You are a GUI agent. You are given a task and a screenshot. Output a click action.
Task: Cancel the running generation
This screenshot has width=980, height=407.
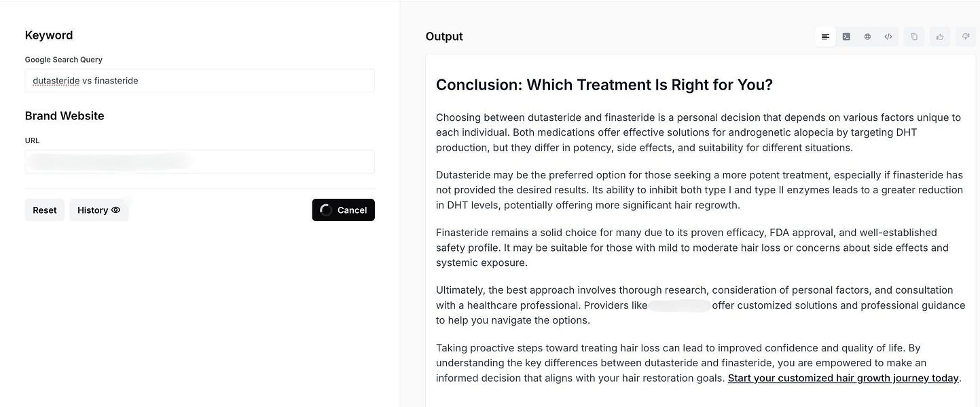coord(343,210)
